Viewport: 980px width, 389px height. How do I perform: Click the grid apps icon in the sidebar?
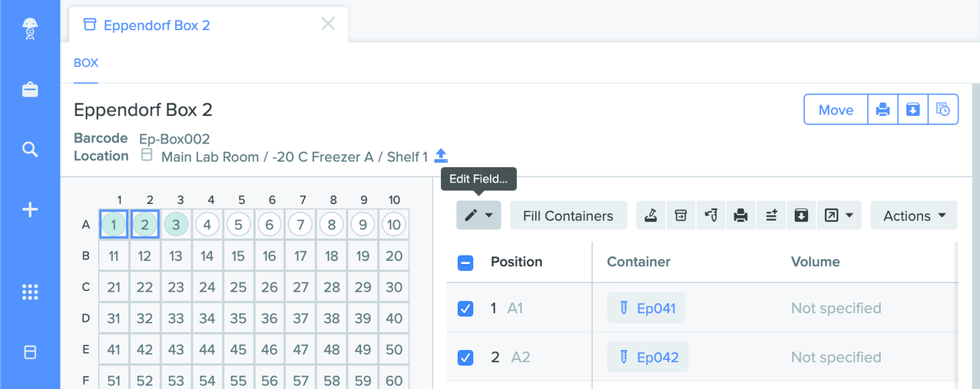(30, 292)
